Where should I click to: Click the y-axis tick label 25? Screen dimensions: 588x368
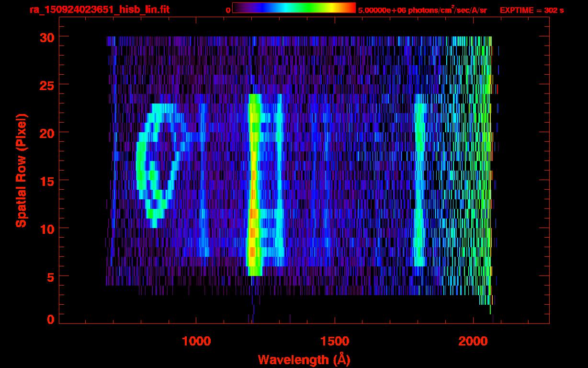47,85
